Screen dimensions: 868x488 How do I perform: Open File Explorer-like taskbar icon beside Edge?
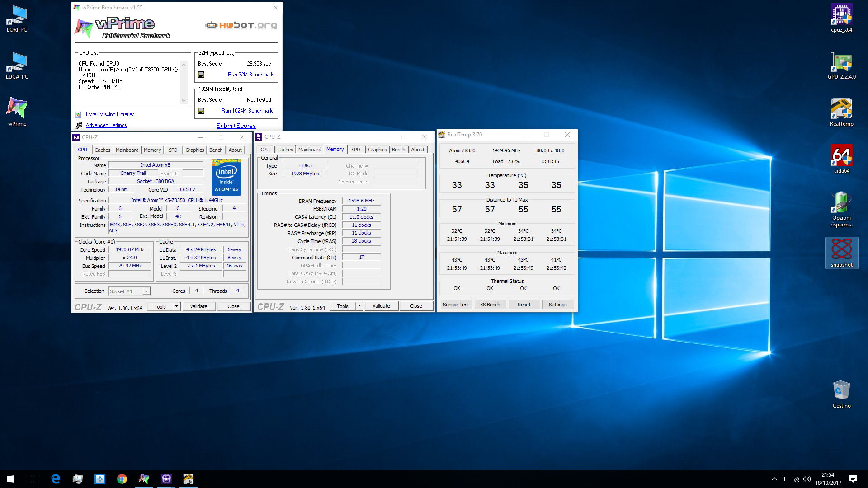(x=78, y=479)
